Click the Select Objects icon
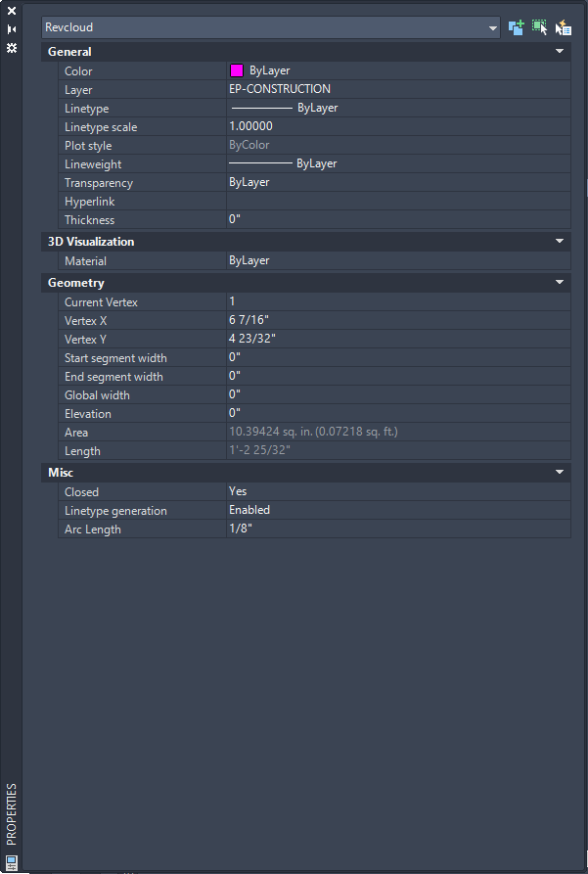The height and width of the screenshot is (874, 588). point(539,27)
